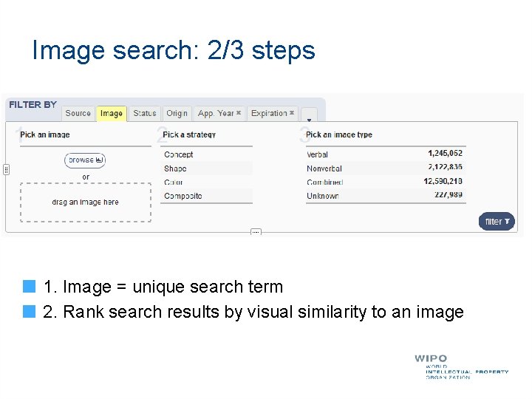Choose the Concept strategy

[x=206, y=154]
